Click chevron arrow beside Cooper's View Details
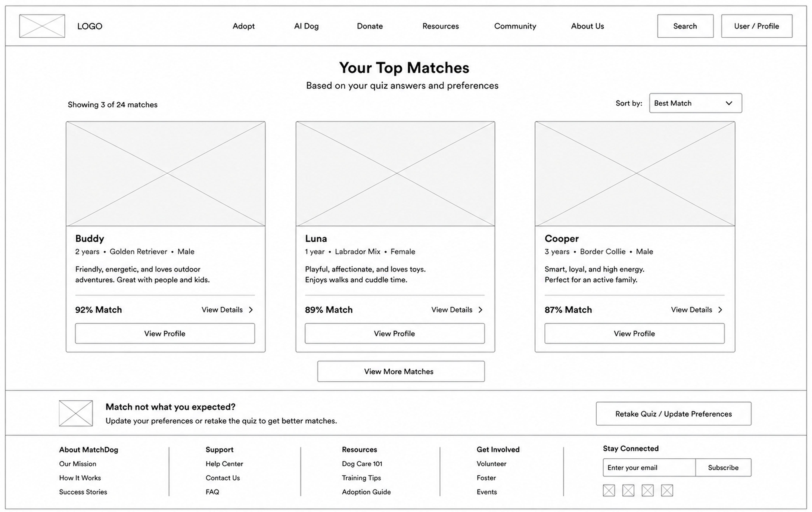Image resolution: width=812 pixels, height=512 pixels. (720, 310)
